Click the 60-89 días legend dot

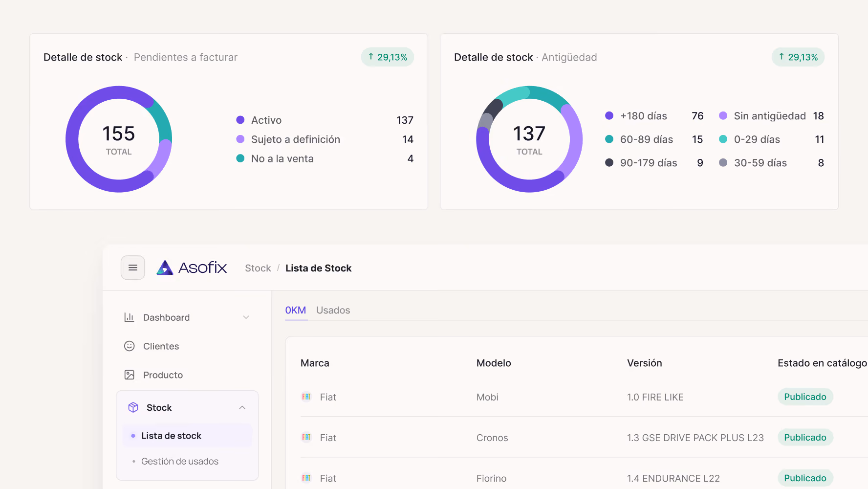[x=609, y=139]
